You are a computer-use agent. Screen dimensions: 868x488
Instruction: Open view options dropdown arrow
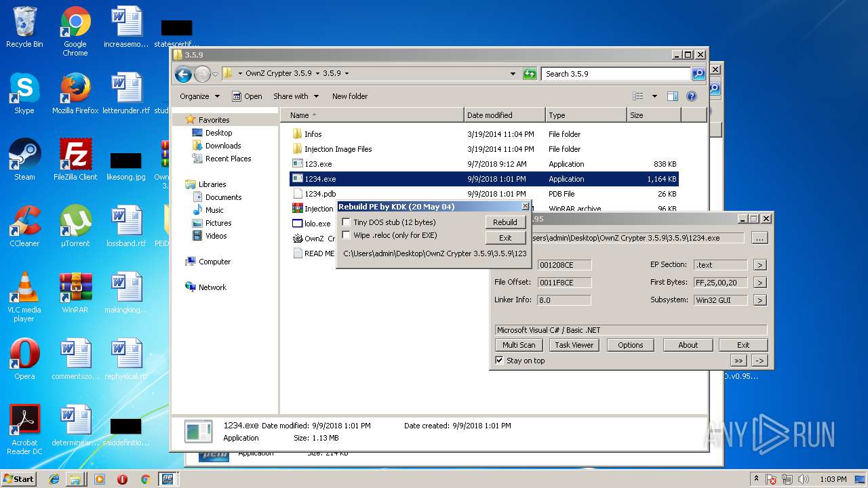654,96
